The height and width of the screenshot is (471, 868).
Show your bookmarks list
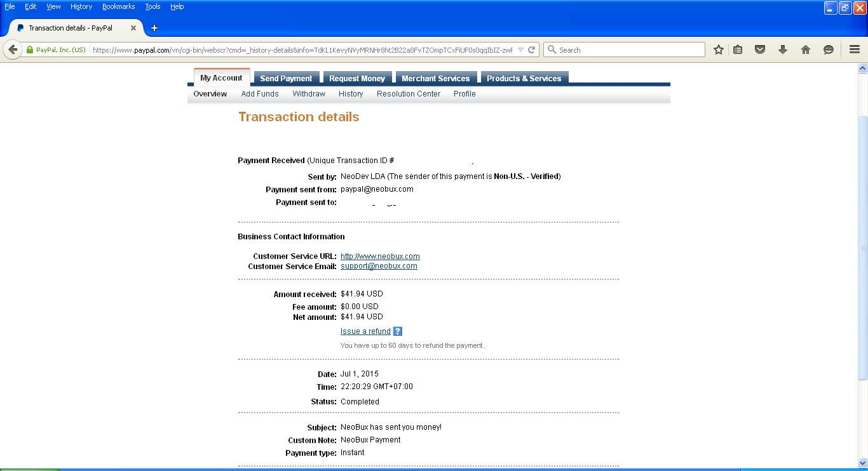click(x=738, y=50)
